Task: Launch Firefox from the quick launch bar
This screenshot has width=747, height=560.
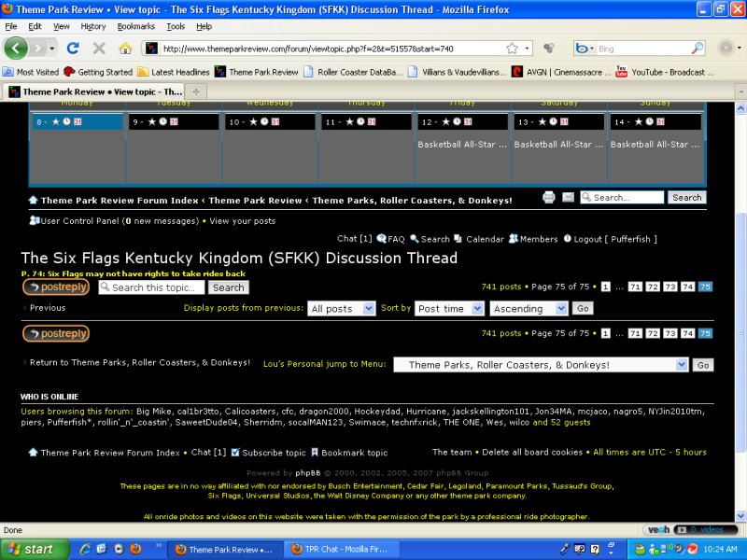Action: click(135, 549)
